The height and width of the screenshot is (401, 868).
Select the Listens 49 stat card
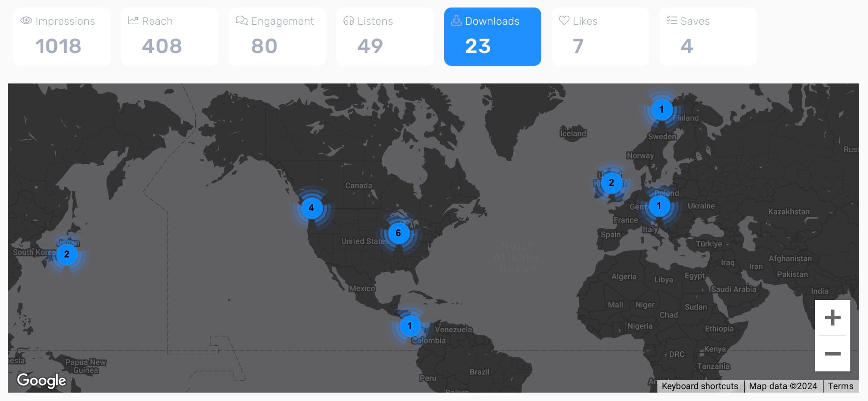point(385,37)
